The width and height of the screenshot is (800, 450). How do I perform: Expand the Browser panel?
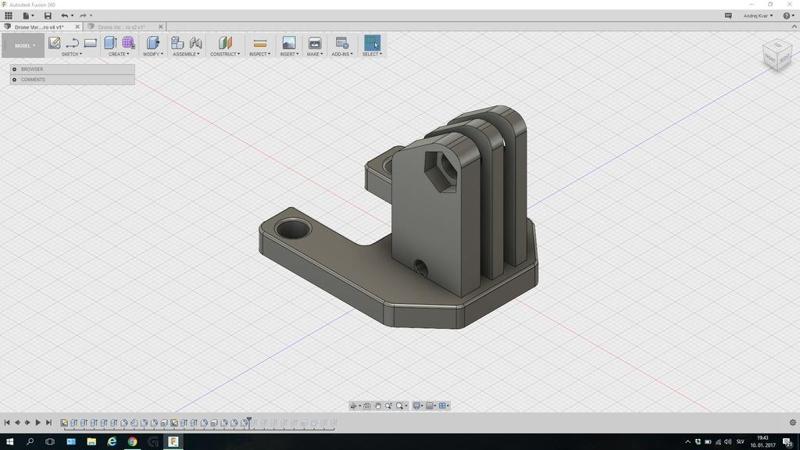pos(15,69)
